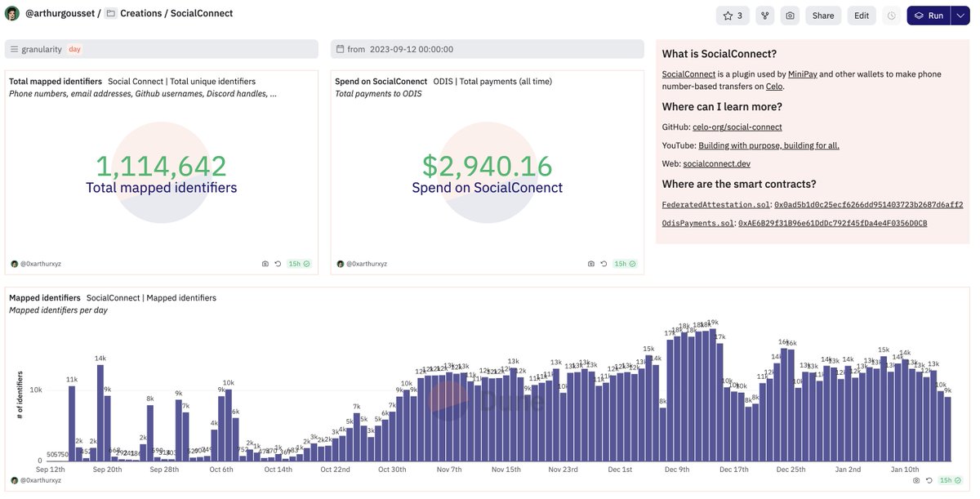Click the 'Mapped identifiers per day' subtitle
The height and width of the screenshot is (499, 980).
(x=58, y=310)
